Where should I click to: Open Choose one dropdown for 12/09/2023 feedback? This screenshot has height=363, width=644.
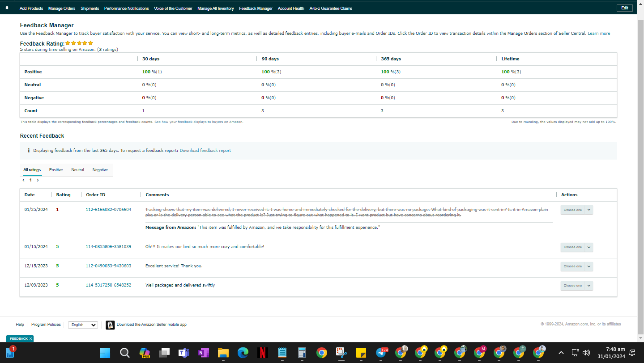(x=576, y=286)
